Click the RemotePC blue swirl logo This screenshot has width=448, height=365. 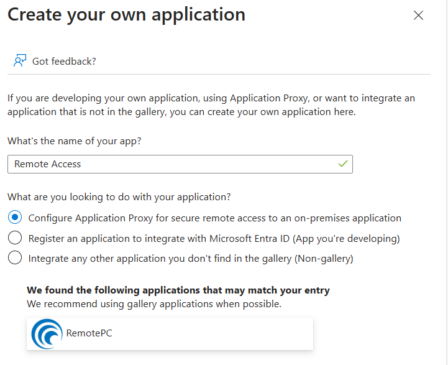47,334
